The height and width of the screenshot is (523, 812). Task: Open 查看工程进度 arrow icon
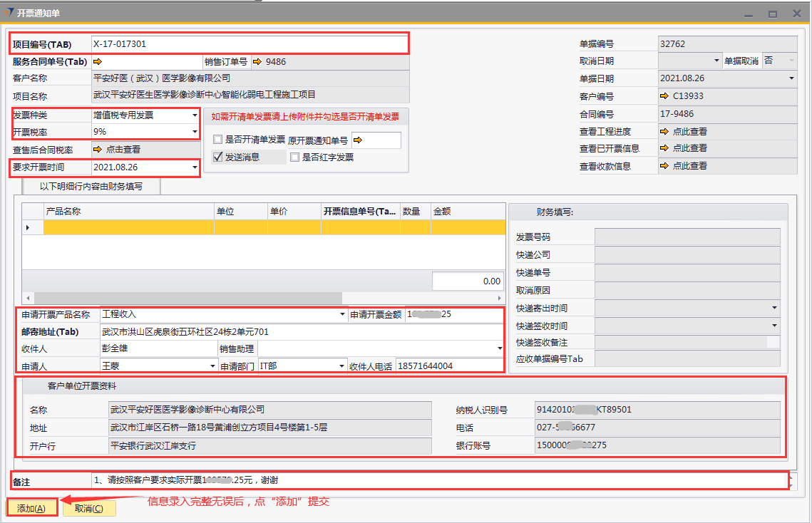(664, 131)
